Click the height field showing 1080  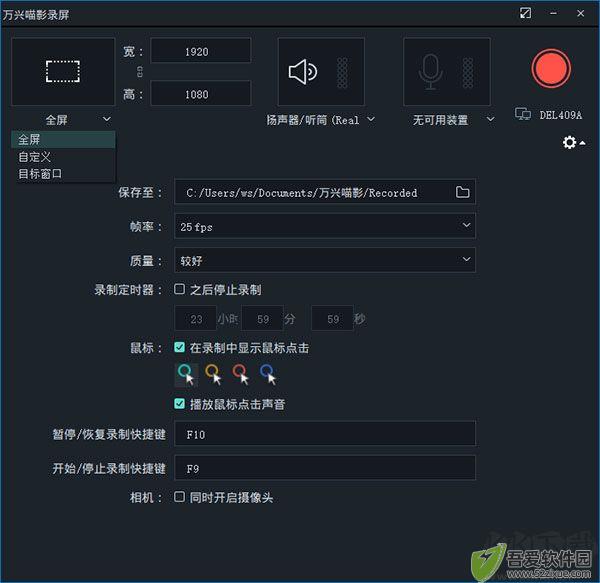[201, 93]
